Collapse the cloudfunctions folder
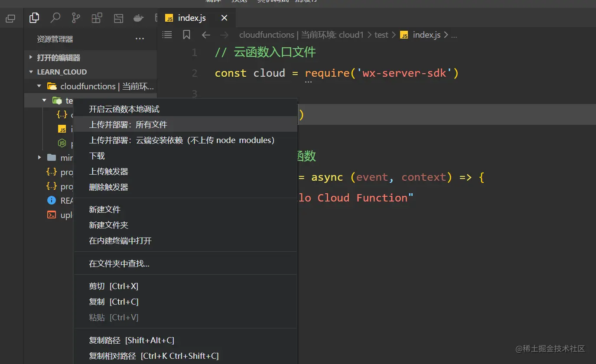The width and height of the screenshot is (596, 364). coord(39,86)
